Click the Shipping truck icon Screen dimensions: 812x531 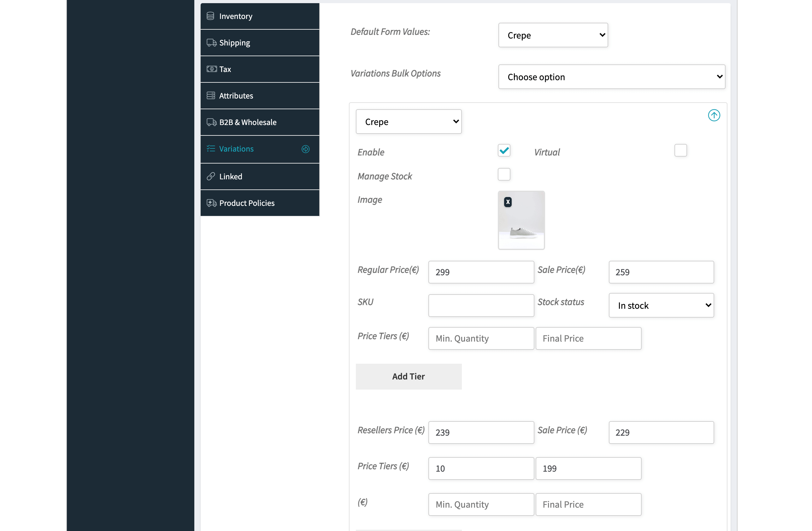212,43
